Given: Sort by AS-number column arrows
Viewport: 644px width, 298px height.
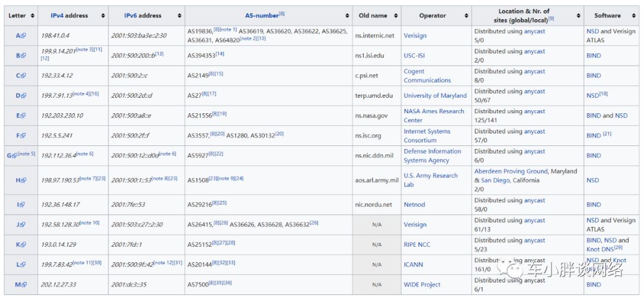Looking at the screenshot, I should click(348, 15).
